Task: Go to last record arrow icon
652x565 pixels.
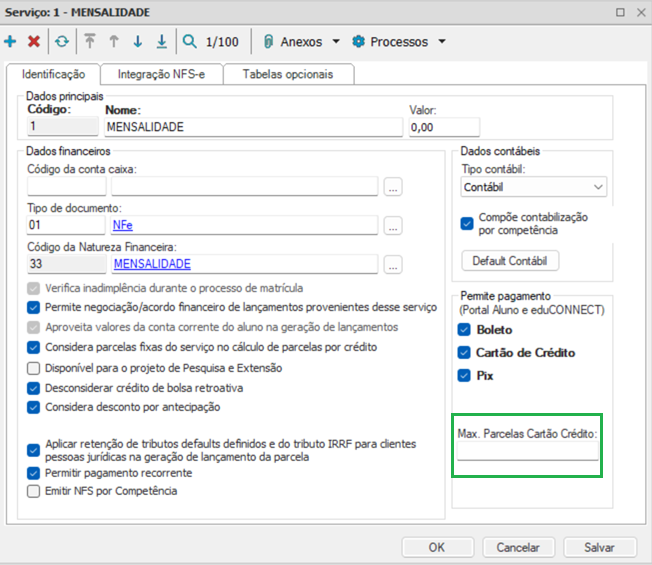Action: (162, 42)
